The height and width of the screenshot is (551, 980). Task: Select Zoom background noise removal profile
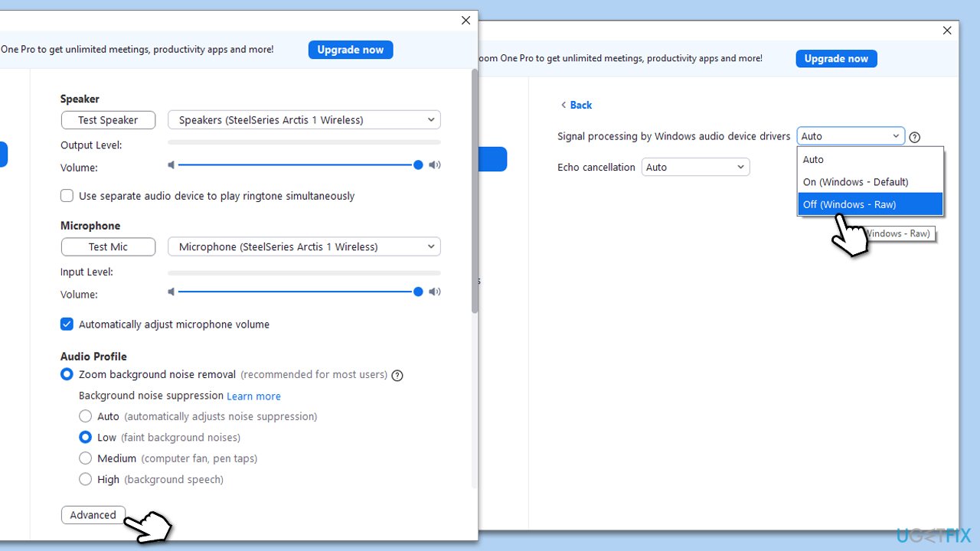click(67, 375)
